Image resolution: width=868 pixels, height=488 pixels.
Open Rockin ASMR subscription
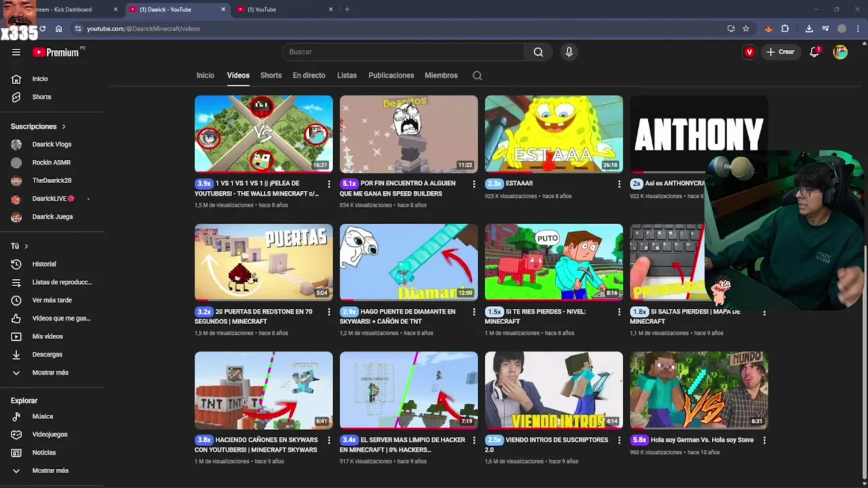tap(52, 163)
